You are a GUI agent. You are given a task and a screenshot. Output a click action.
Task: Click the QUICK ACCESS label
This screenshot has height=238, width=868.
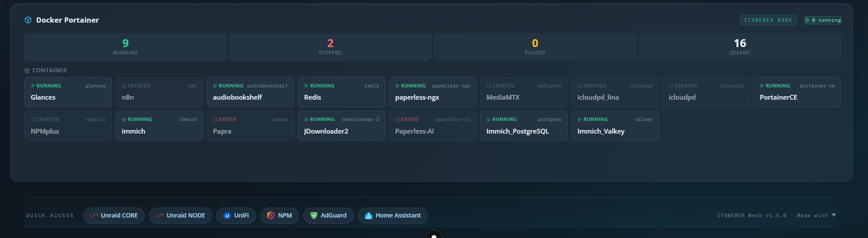50,215
